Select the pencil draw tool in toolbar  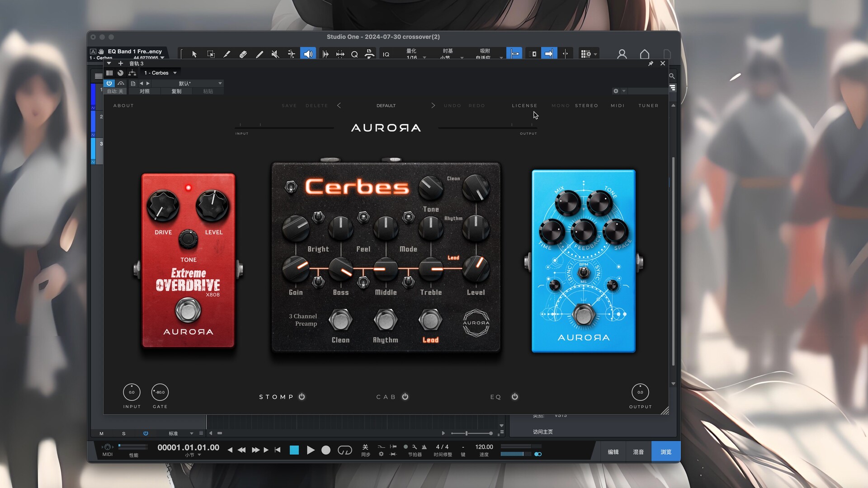[x=259, y=54]
